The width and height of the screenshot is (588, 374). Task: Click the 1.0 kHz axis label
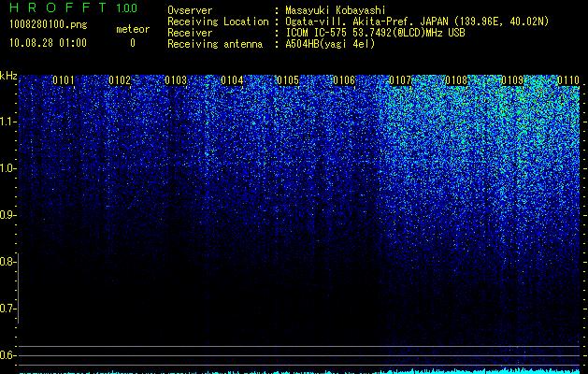click(x=7, y=168)
